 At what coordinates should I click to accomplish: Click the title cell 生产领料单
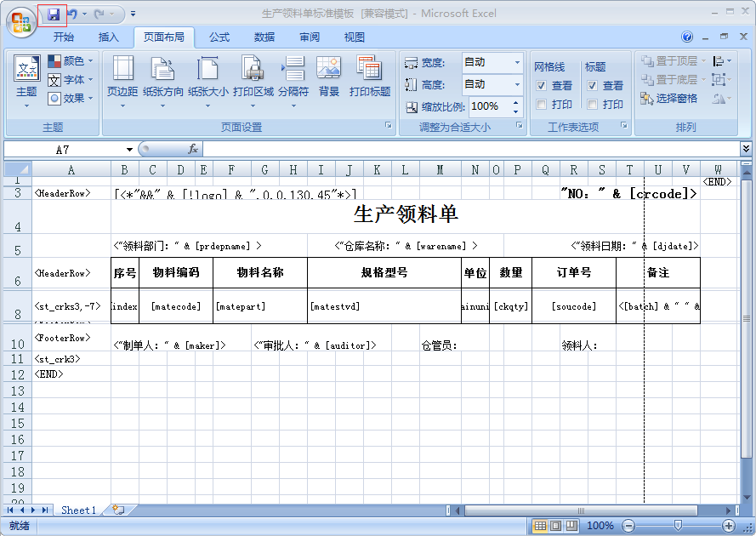406,215
